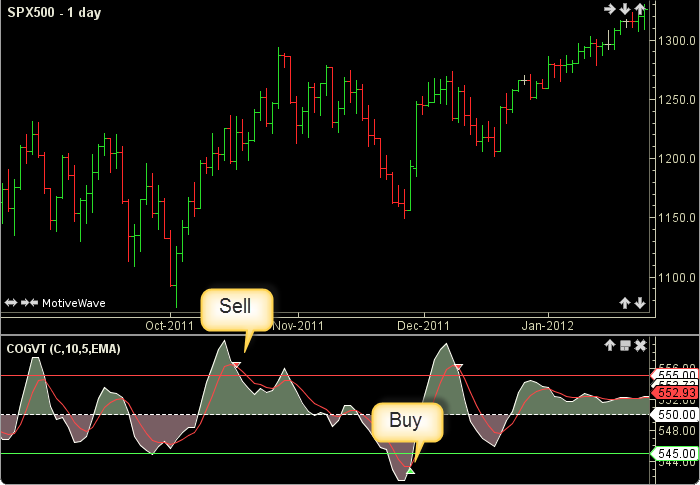Click the 548.00 study axis label
Viewport: 700px width, 485px height.
click(x=677, y=431)
